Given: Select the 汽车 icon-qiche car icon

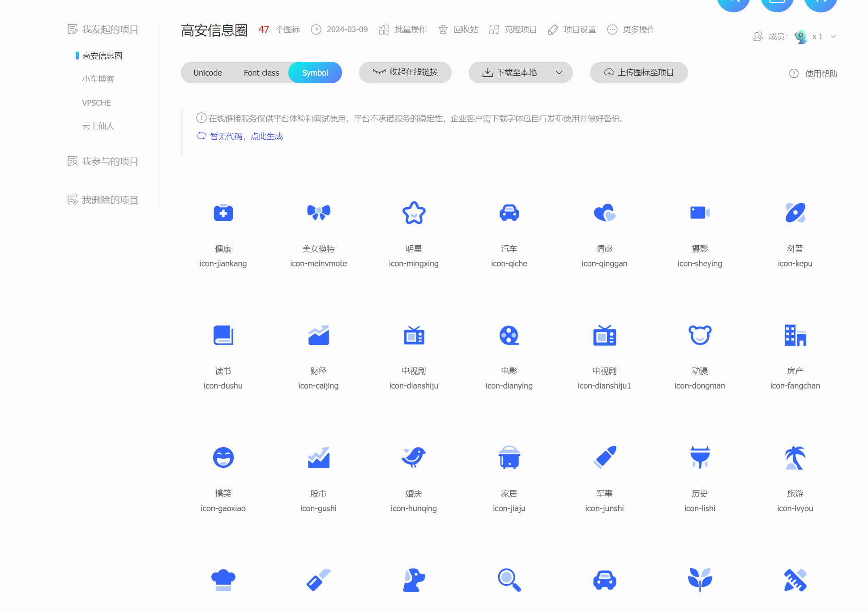Looking at the screenshot, I should [509, 213].
